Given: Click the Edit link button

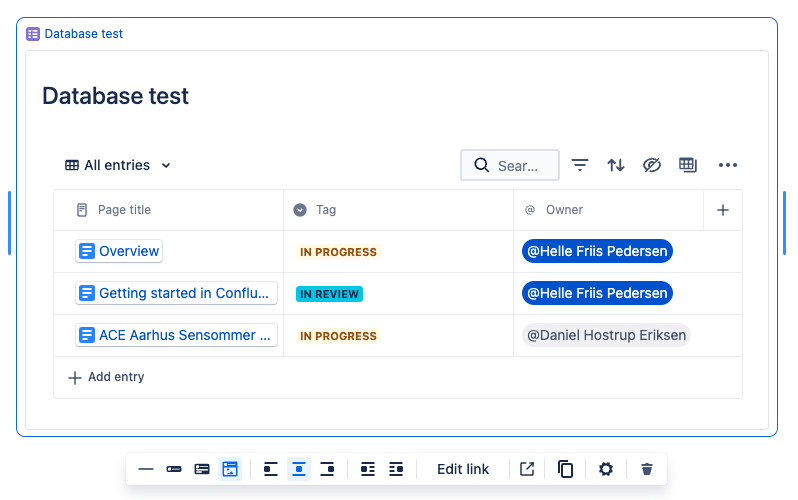Looking at the screenshot, I should click(463, 469).
